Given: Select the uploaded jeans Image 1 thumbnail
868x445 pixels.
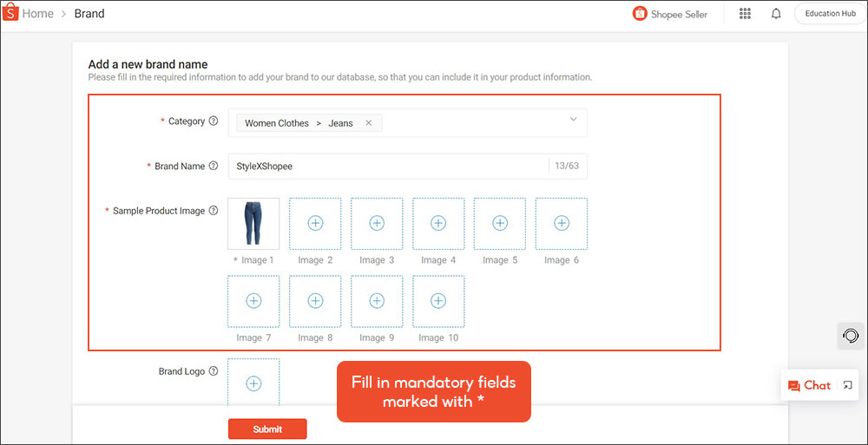Looking at the screenshot, I should coord(253,224).
